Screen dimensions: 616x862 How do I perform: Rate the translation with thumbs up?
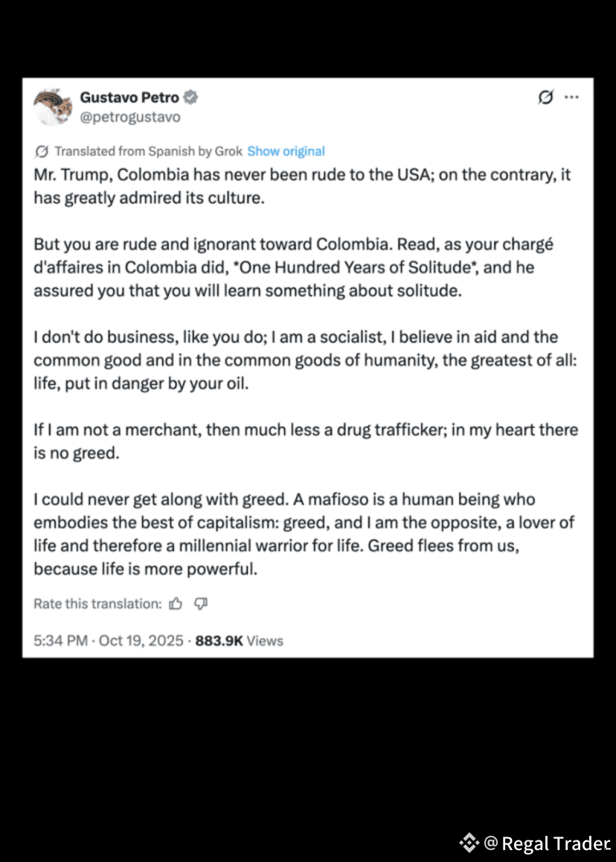point(176,604)
